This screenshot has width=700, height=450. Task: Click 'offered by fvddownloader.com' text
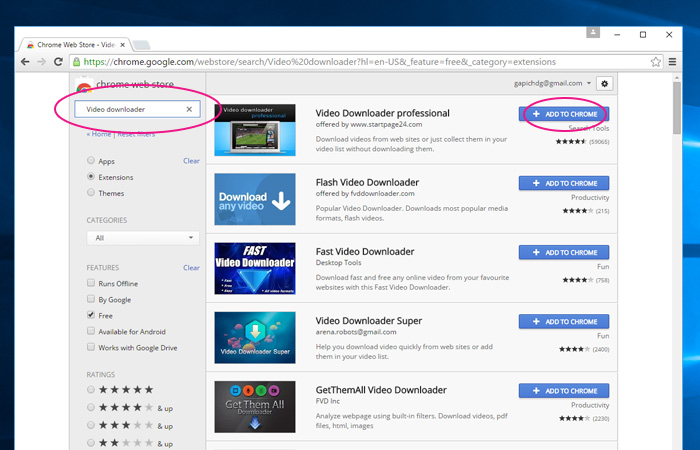tap(365, 194)
